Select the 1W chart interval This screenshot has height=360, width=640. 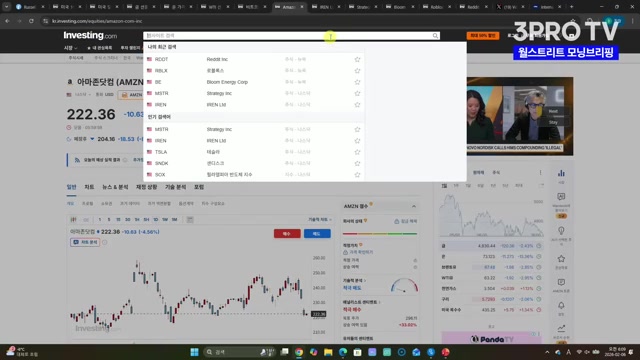click(165, 220)
